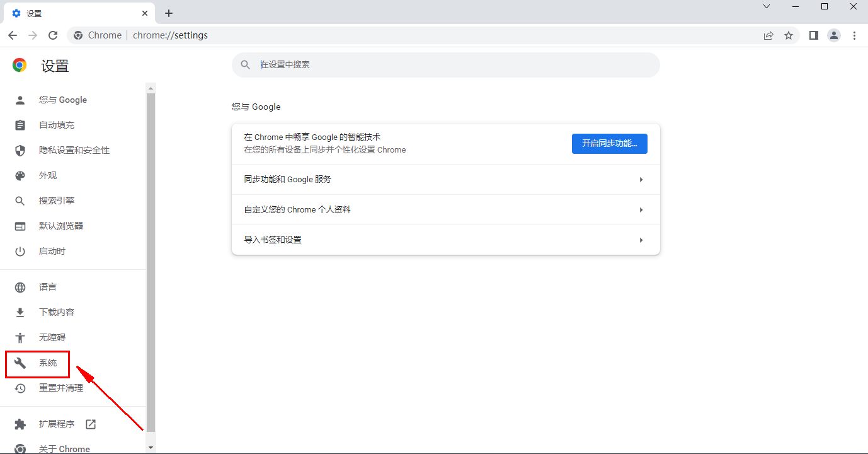Reload the settings page
The height and width of the screenshot is (454, 868).
pos(53,35)
